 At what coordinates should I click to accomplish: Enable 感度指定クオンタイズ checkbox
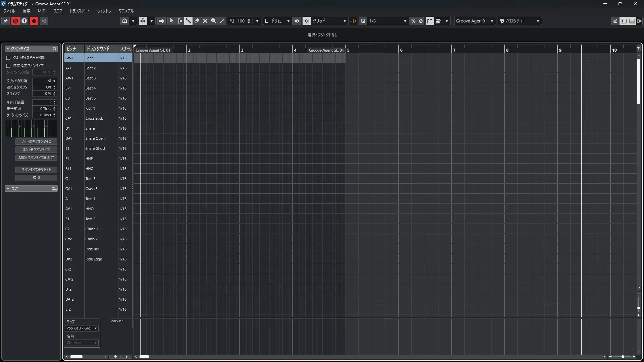point(8,66)
